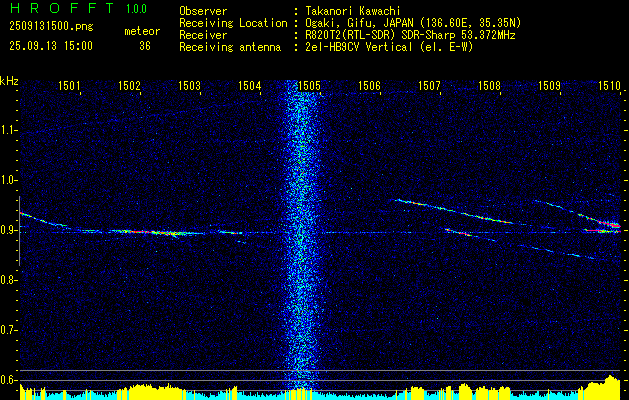Click the 1502 time marker
Viewport: 629px width, 400px height.
[x=129, y=85]
